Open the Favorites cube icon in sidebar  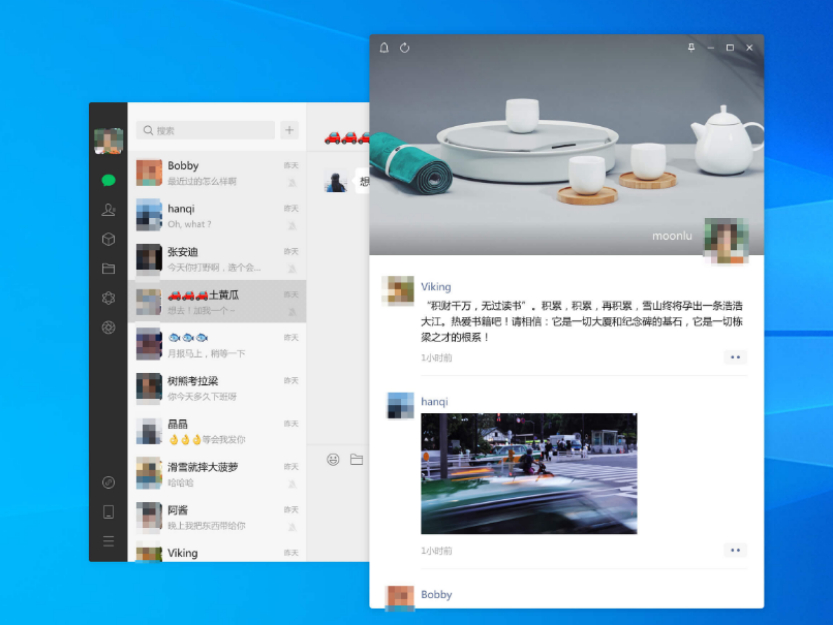tap(108, 239)
